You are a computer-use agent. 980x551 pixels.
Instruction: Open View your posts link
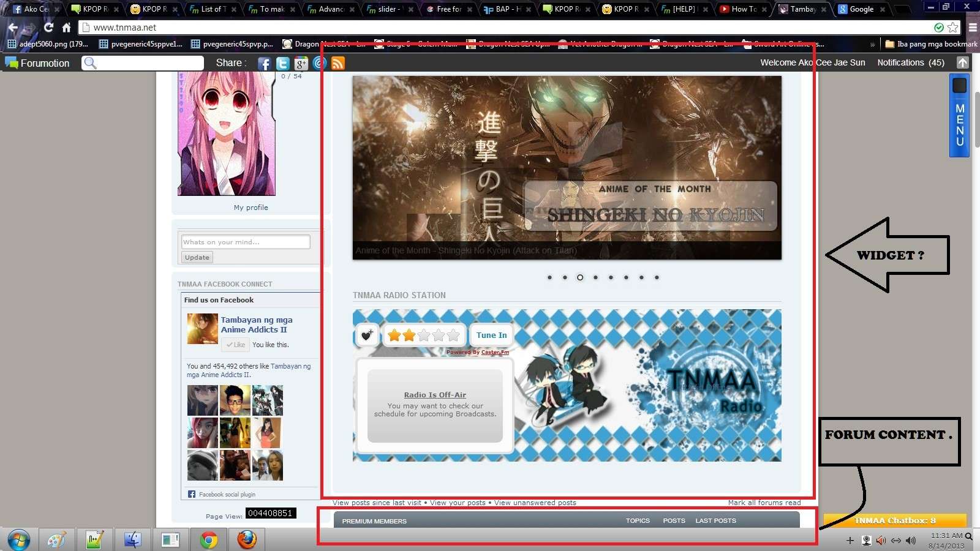click(458, 503)
